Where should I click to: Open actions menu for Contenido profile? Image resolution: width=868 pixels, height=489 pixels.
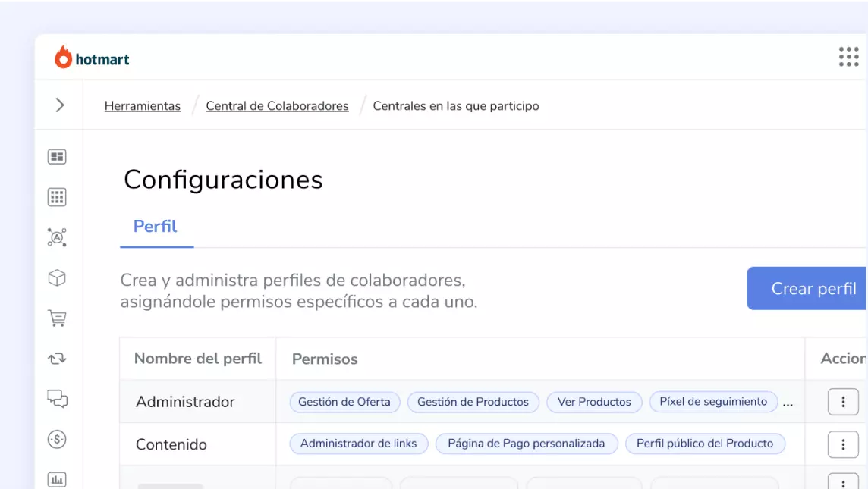844,444
